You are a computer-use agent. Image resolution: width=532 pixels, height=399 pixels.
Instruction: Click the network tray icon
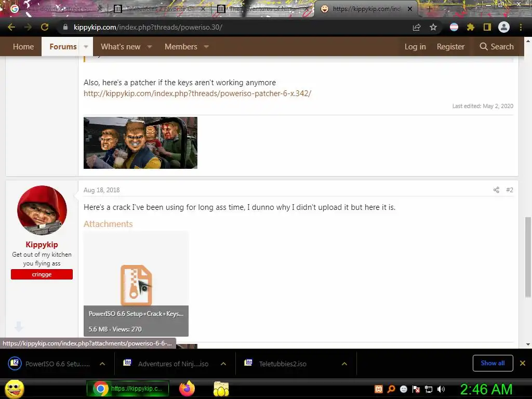pyautogui.click(x=429, y=389)
